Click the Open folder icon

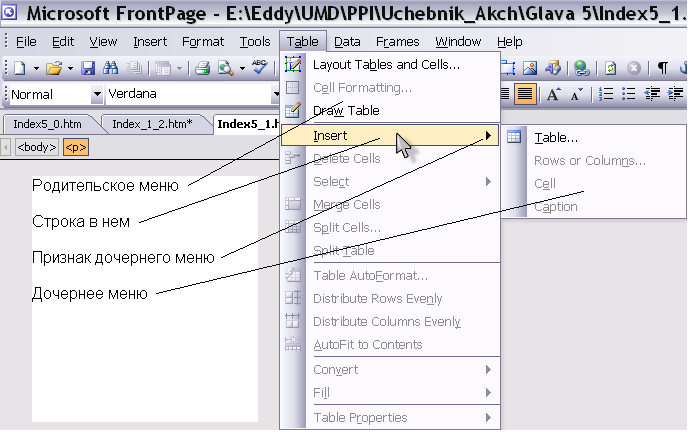[54, 68]
